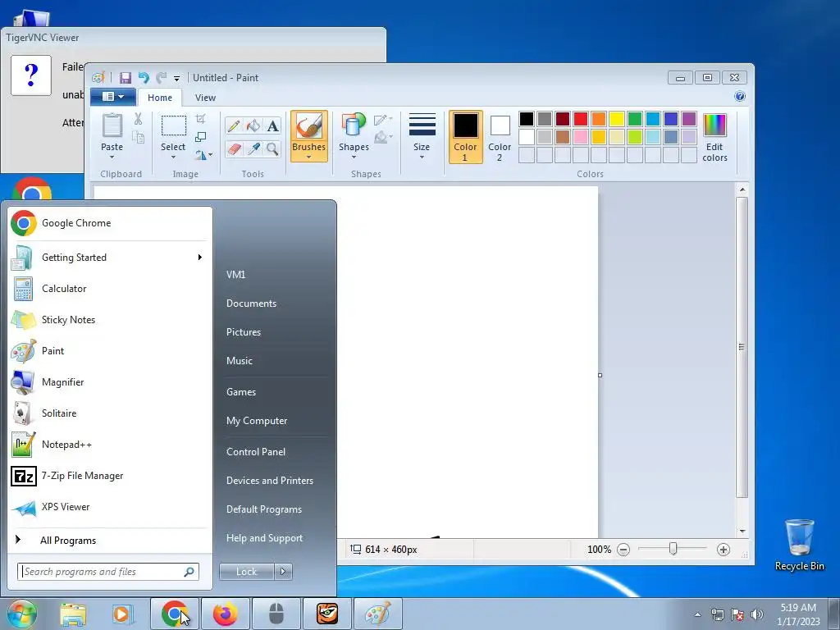Click the Redo arrow in Paint title bar
Screen dimensions: 840x630
click(162, 78)
